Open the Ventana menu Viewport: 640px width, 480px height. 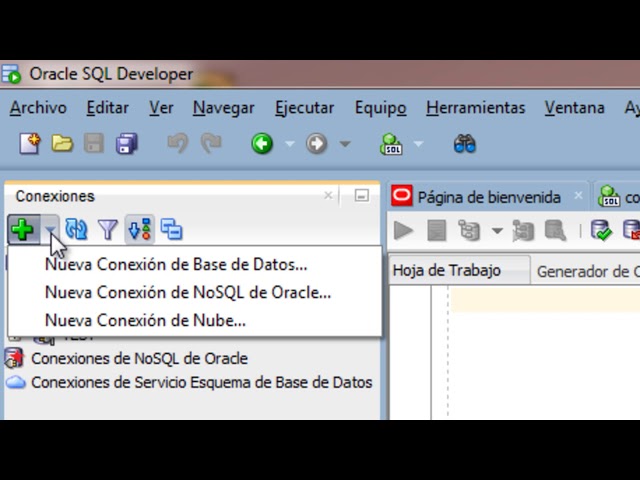pos(574,108)
